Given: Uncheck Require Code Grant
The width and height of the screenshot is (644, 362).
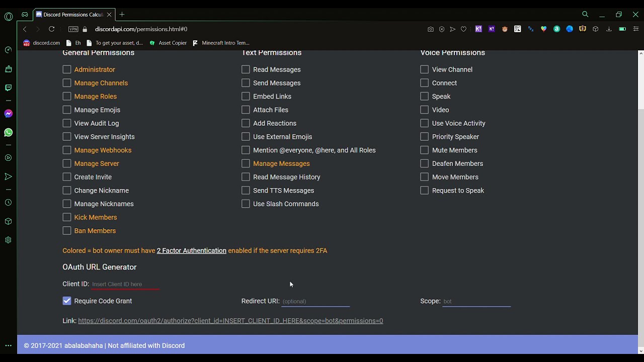Looking at the screenshot, I should tap(67, 301).
